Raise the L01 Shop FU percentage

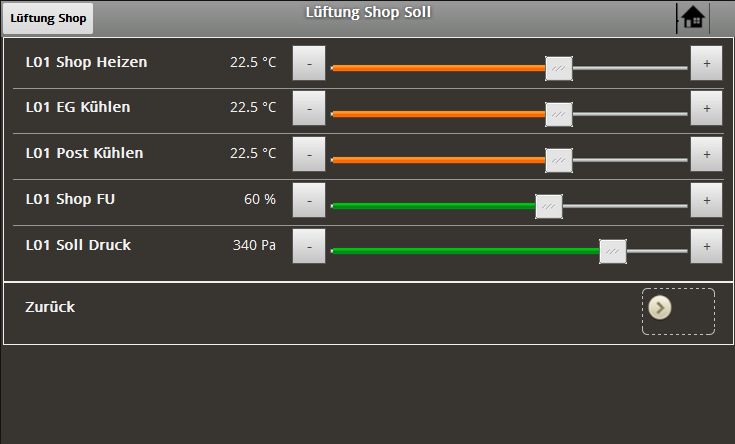pos(706,200)
